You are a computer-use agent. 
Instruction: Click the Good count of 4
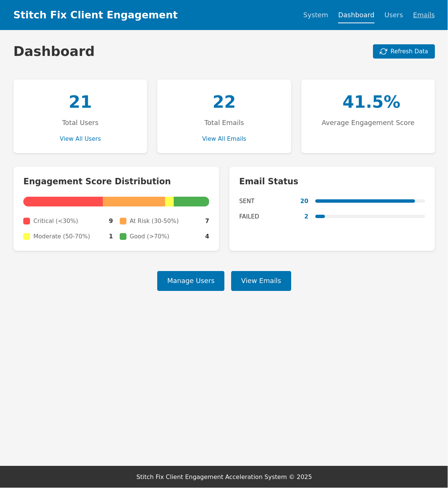coord(207,236)
